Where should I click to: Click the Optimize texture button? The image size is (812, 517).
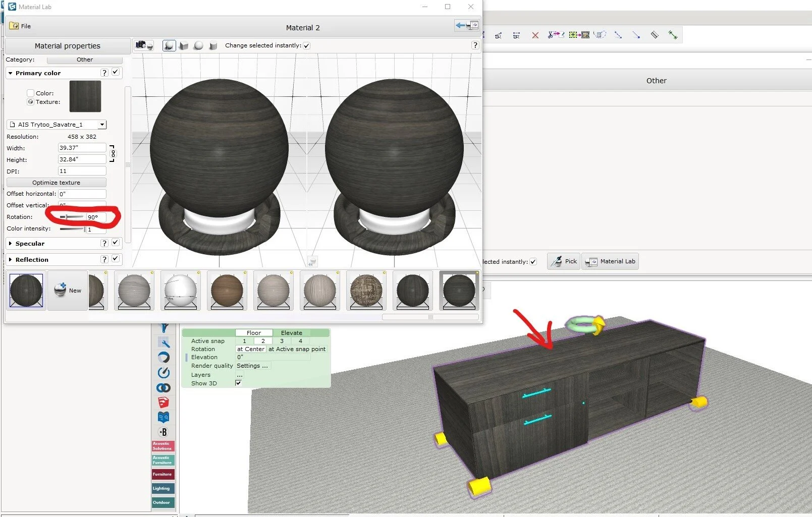56,182
